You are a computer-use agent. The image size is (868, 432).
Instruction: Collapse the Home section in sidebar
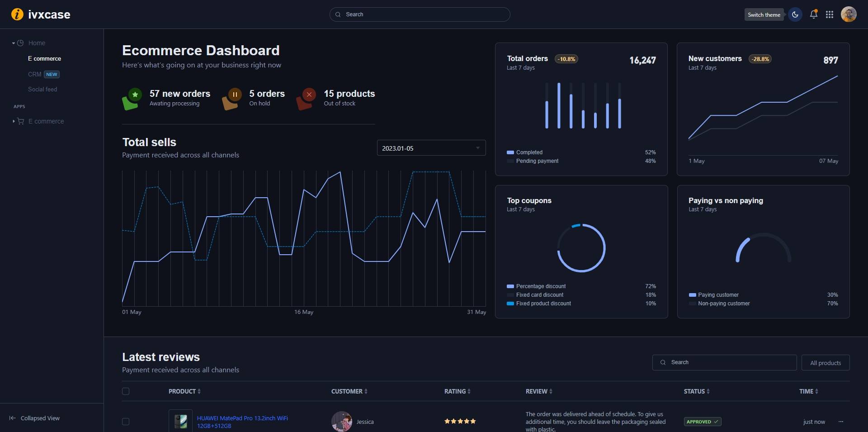14,43
